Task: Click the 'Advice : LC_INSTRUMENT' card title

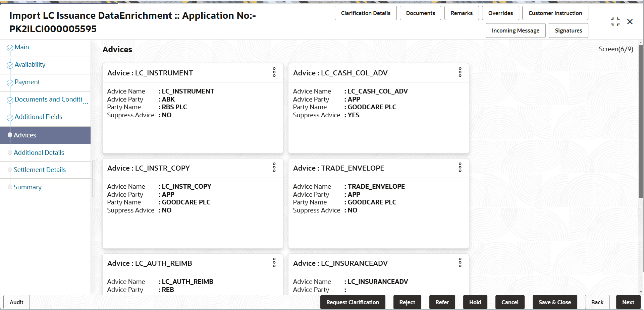Action: (x=150, y=73)
